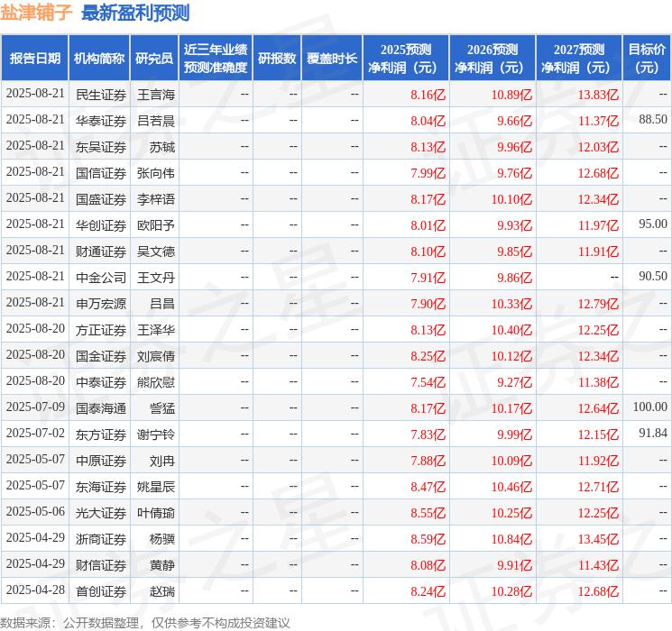
Task: Click the 盐津铺子 title text
Action: [36, 13]
